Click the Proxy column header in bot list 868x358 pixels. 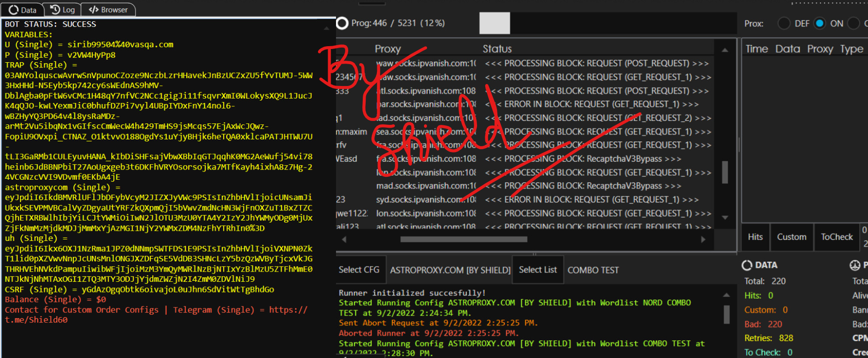[x=388, y=49]
